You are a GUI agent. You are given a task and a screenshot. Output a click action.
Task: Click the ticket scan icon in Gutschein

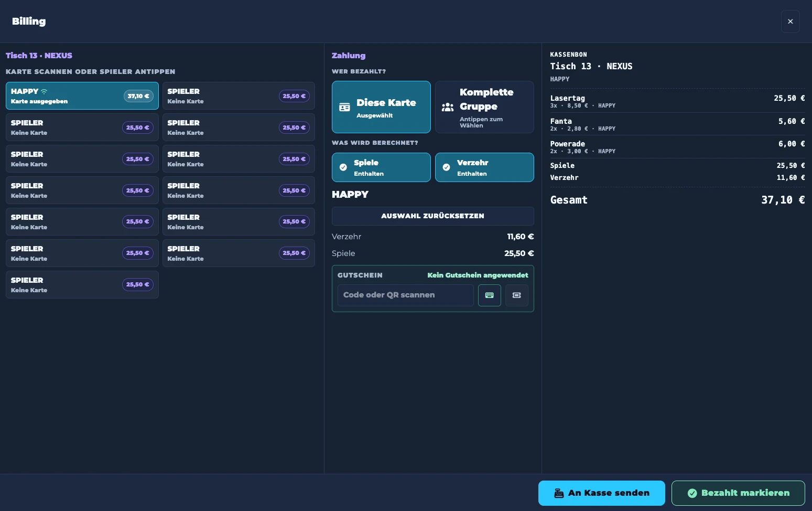pos(516,295)
